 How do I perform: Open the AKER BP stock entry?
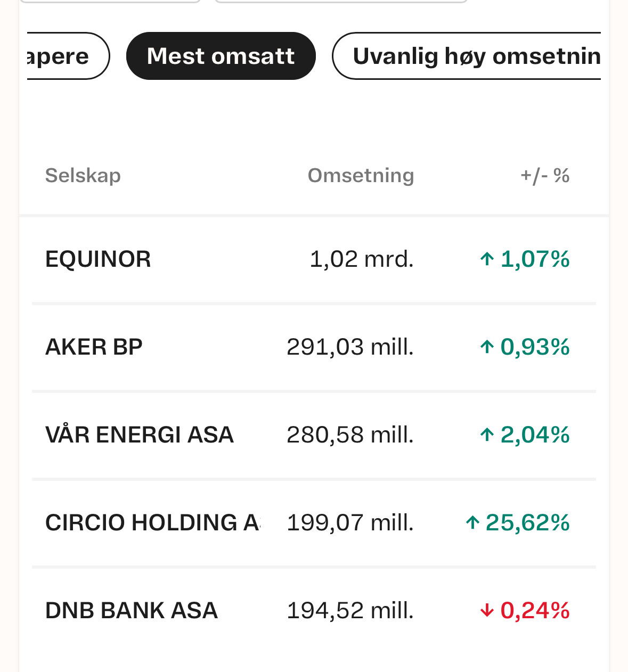pos(94,347)
